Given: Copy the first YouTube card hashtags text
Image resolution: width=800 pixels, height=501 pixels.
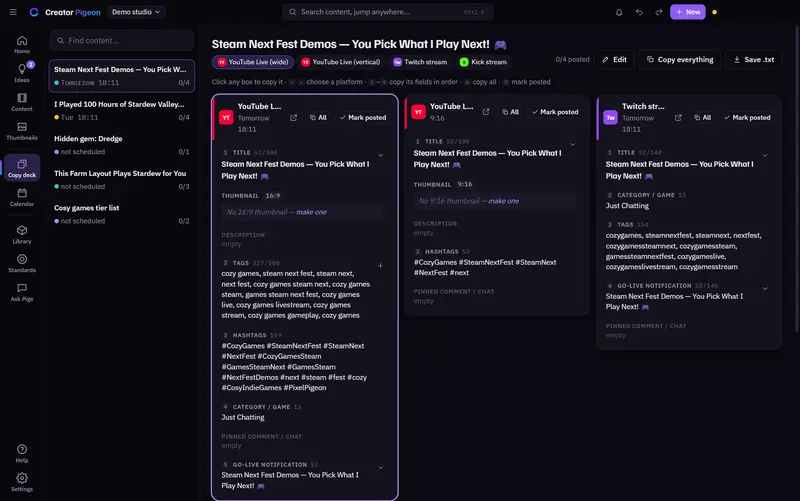Looking at the screenshot, I should [294, 367].
